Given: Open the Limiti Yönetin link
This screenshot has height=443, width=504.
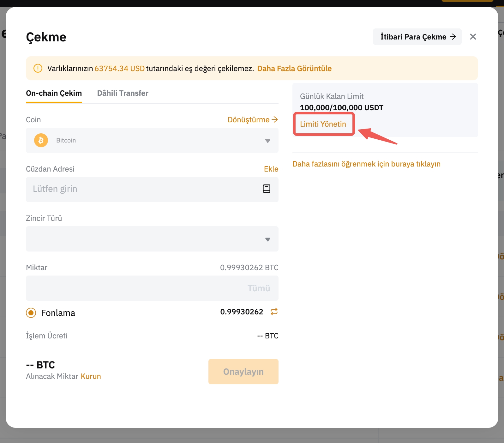Looking at the screenshot, I should [323, 124].
